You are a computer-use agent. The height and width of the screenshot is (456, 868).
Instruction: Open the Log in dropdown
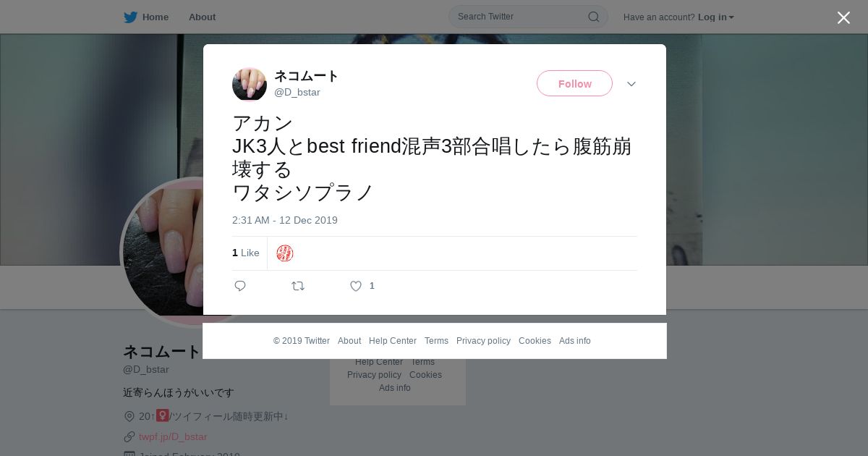[715, 17]
